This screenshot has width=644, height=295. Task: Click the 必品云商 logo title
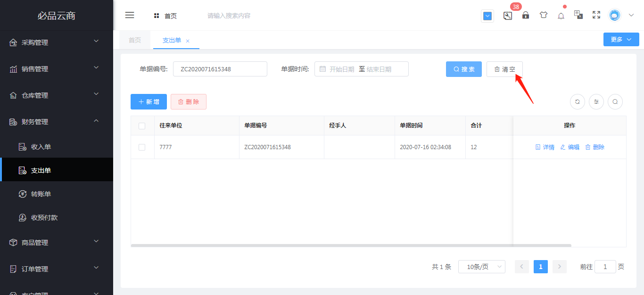(57, 16)
